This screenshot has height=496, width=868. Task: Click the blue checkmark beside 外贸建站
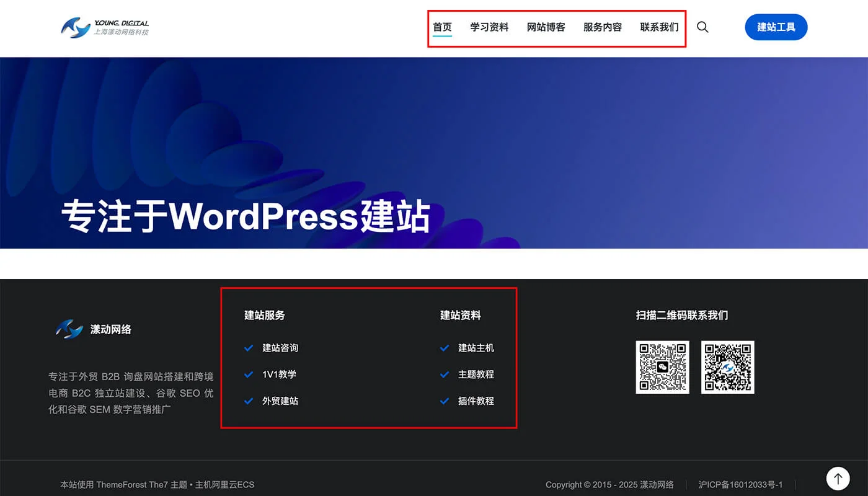point(250,401)
